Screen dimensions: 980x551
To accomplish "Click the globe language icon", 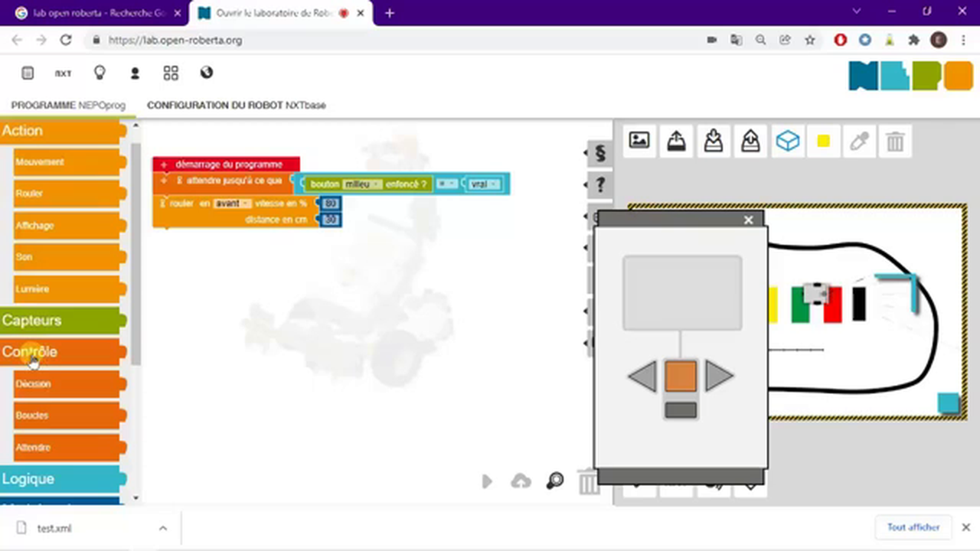I will (x=206, y=73).
